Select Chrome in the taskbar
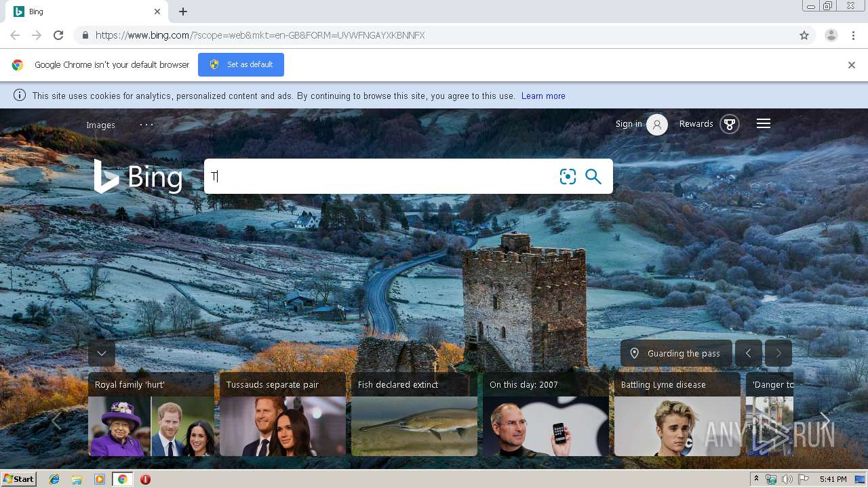Image resolution: width=868 pixels, height=488 pixels. pyautogui.click(x=122, y=479)
